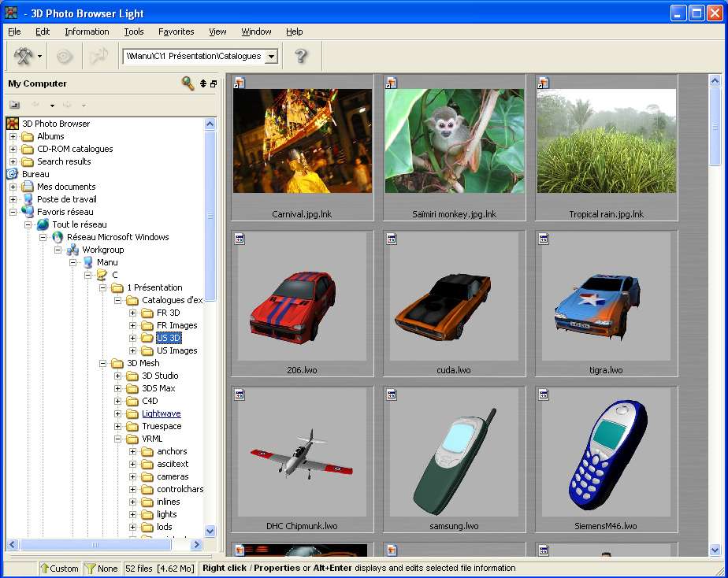Open the dropdown arrow beside the tools hammer
The width and height of the screenshot is (728, 578).
(39, 57)
